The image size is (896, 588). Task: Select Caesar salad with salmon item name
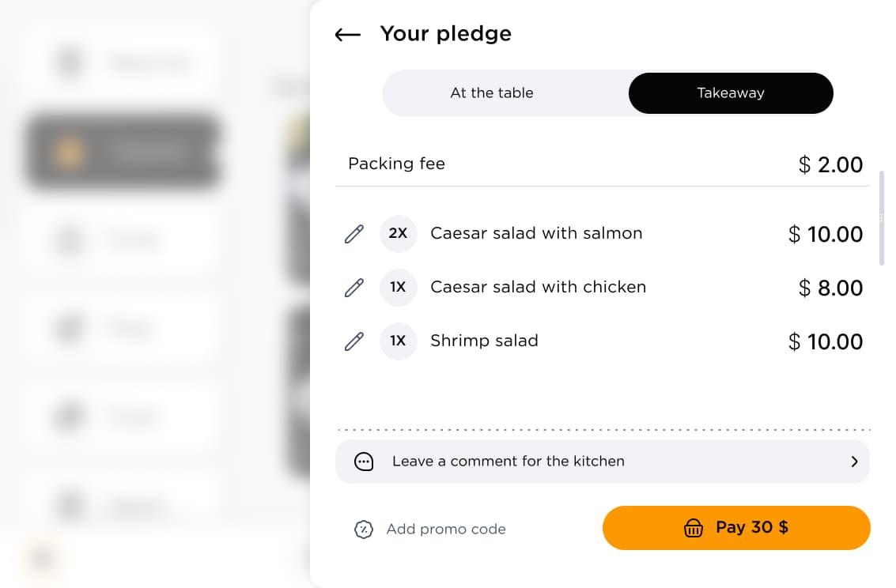pyautogui.click(x=536, y=233)
